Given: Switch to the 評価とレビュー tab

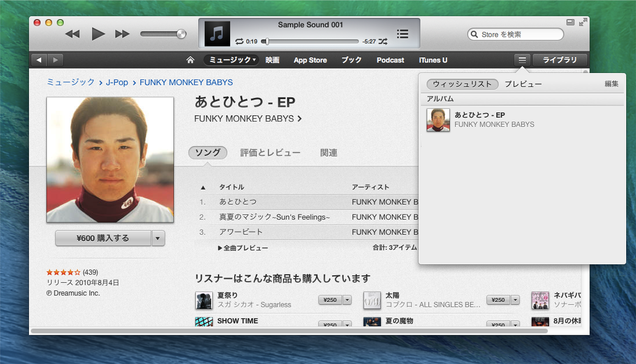Looking at the screenshot, I should tap(270, 153).
